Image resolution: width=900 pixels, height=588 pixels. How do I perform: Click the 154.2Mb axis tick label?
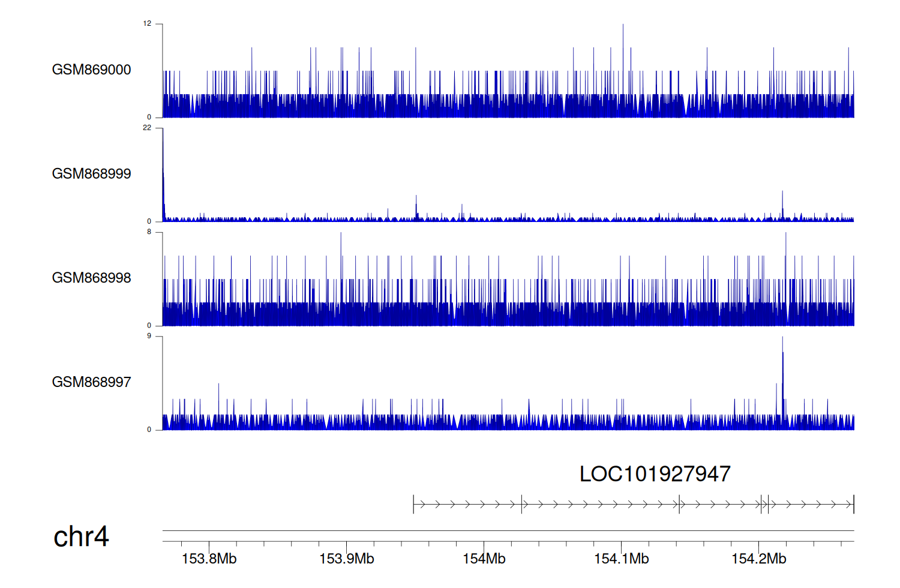coord(758,559)
